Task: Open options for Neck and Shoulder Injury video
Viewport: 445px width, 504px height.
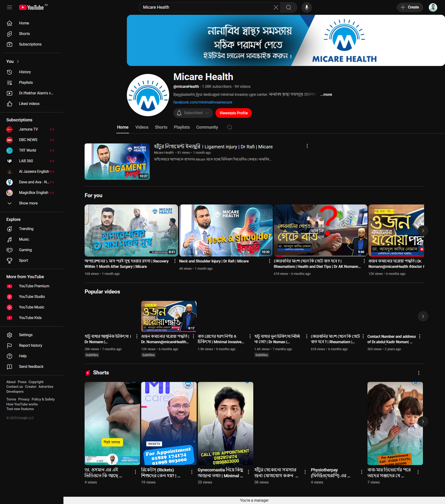Action: [x=269, y=261]
